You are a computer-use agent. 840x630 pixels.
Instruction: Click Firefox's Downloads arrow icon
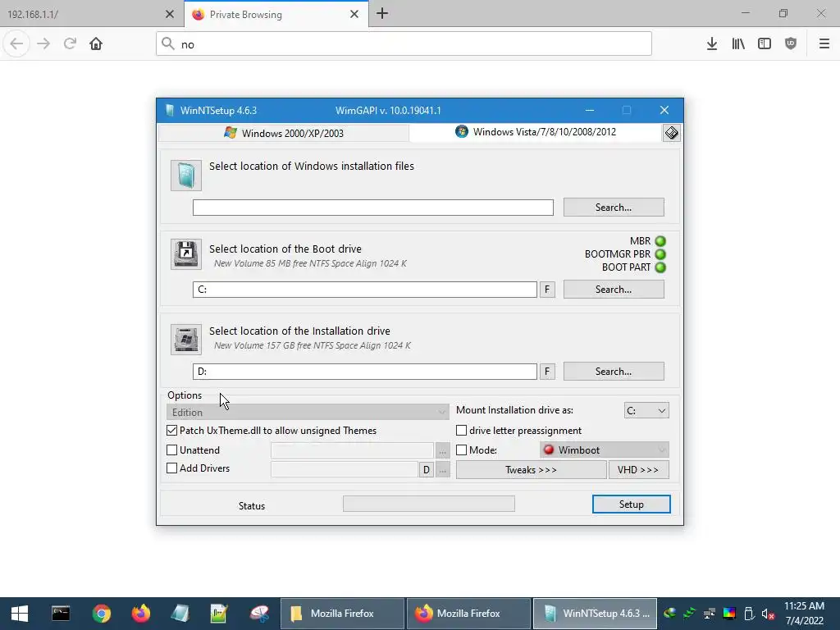coord(712,44)
